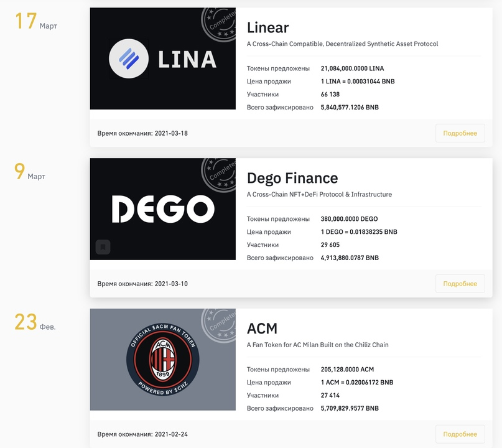The image size is (502, 448).
Task: Select the 17 Март date marker
Action: click(x=36, y=21)
